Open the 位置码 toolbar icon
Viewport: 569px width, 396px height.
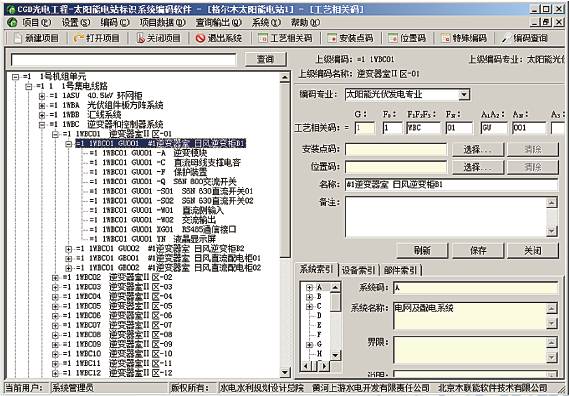click(x=393, y=38)
